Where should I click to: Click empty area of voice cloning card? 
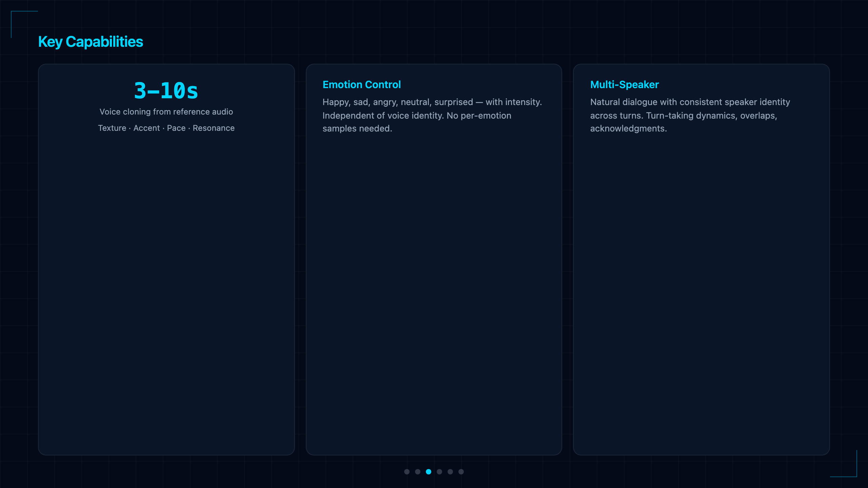pyautogui.click(x=166, y=288)
